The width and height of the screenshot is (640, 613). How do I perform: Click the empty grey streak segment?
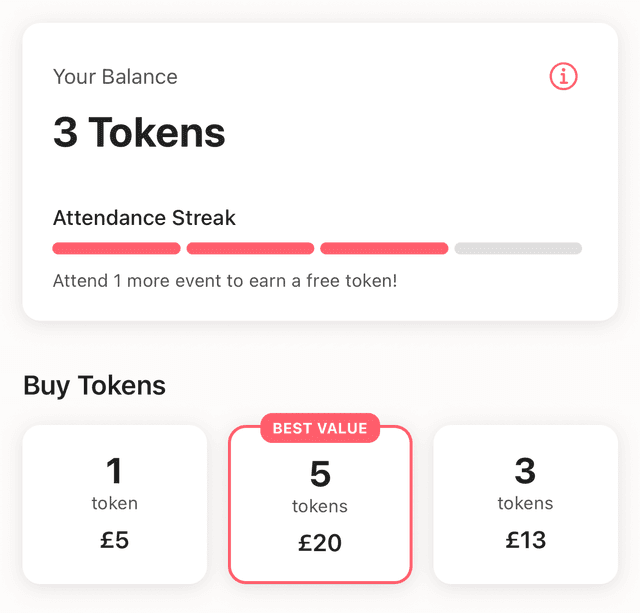(x=518, y=248)
